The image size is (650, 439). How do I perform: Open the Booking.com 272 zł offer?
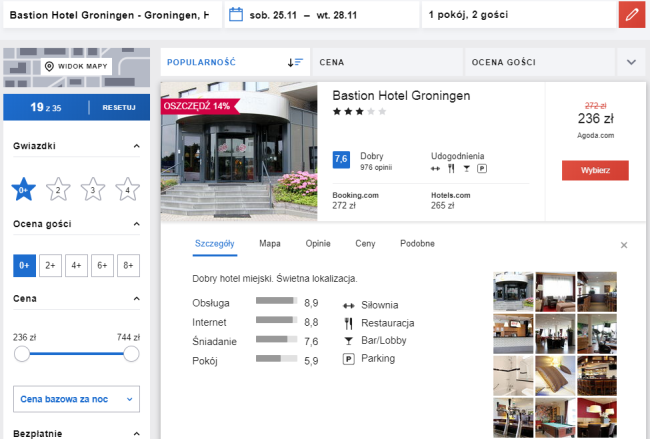click(355, 200)
